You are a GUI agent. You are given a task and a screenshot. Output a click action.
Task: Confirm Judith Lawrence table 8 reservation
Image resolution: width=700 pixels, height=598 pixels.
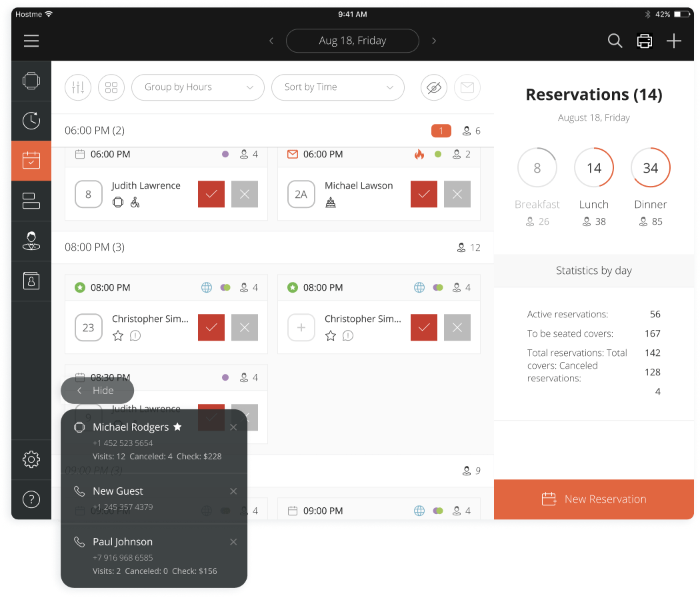[x=211, y=194]
